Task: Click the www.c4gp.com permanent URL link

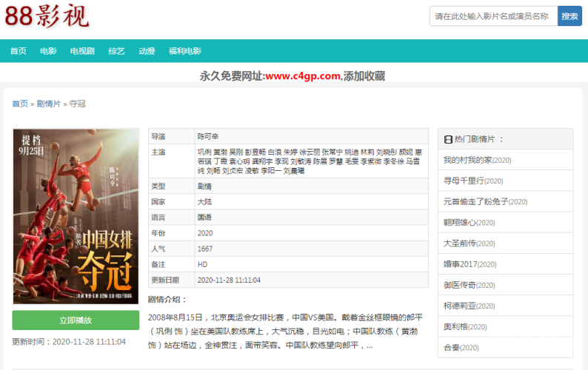Action: coord(303,76)
